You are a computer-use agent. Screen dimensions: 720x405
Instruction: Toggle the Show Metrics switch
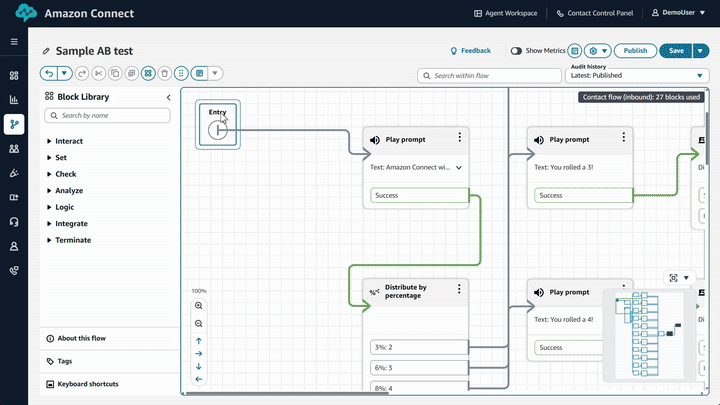[516, 51]
